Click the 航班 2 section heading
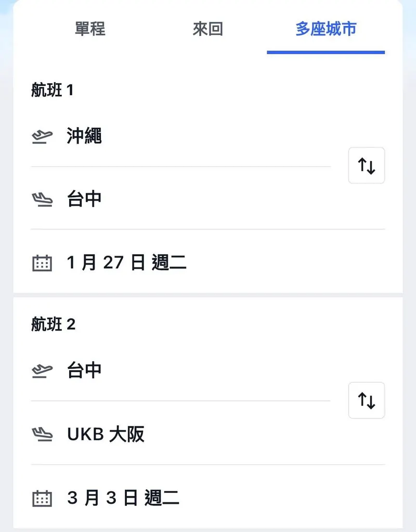416x532 pixels. click(x=53, y=325)
